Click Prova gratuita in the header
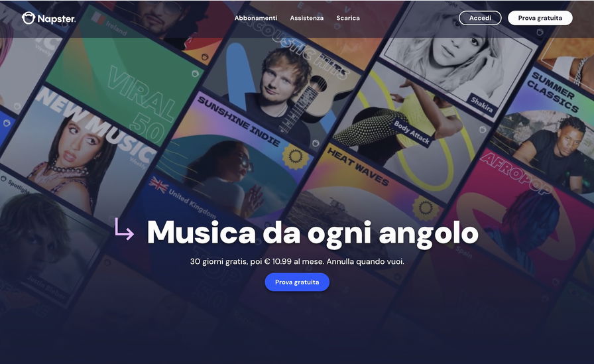The image size is (594, 364). (x=540, y=18)
